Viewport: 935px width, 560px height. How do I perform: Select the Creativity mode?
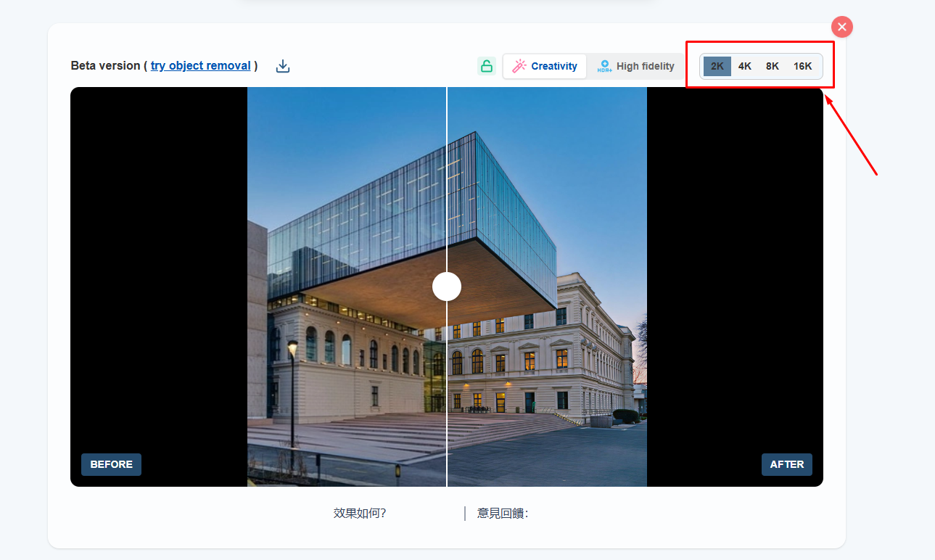[x=545, y=66]
